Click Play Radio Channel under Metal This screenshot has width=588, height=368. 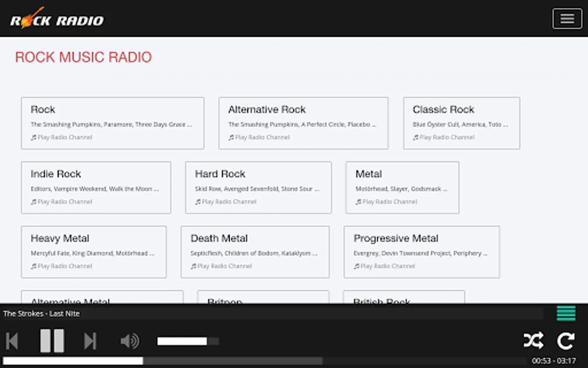[x=386, y=202]
